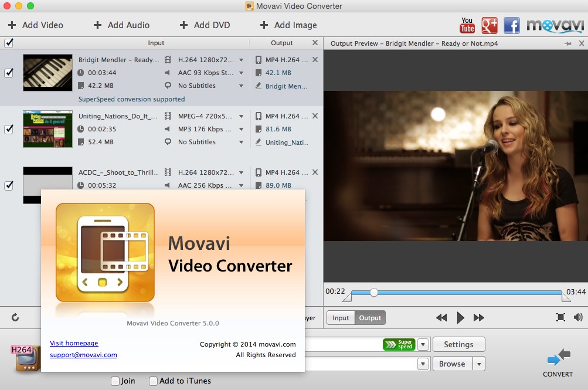Clear all files with header X icon
588x390 pixels.
tap(315, 43)
